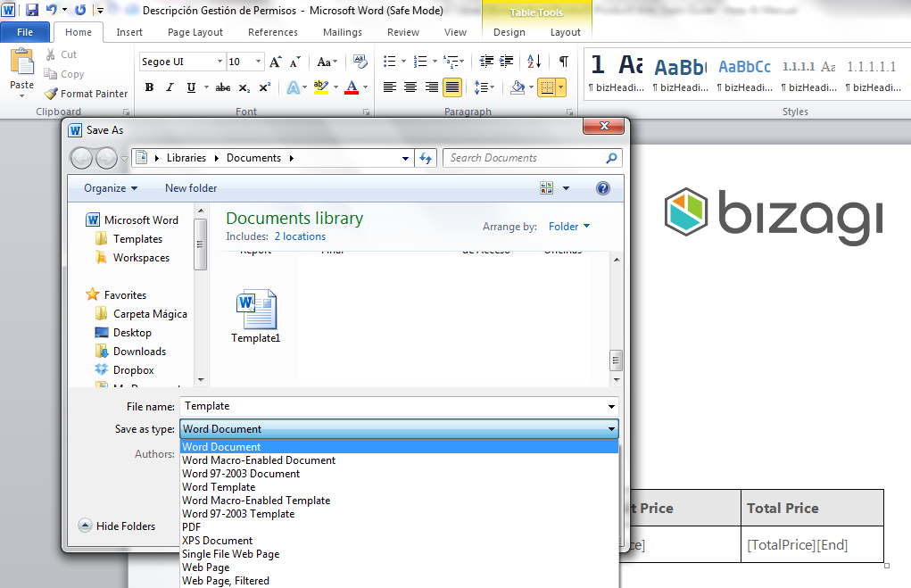Screen dimensions: 911x588
Task: Switch to Table Tools Design tab
Action: [x=509, y=32]
